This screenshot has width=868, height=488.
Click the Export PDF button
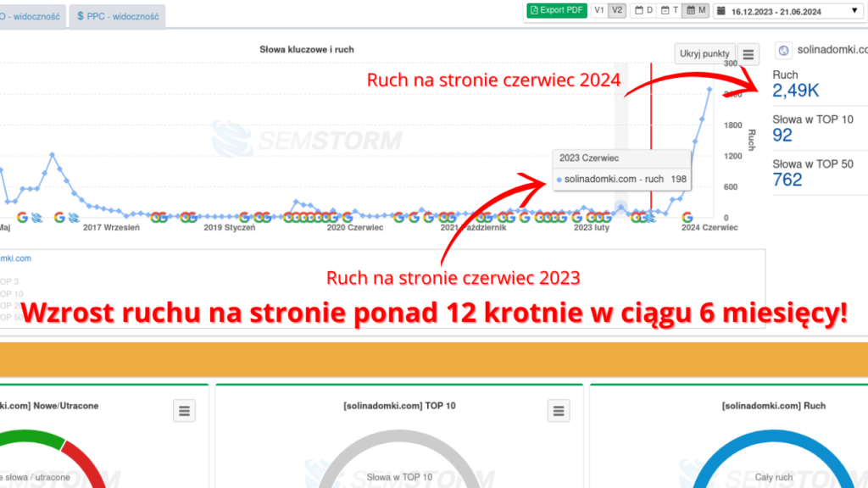pyautogui.click(x=556, y=11)
